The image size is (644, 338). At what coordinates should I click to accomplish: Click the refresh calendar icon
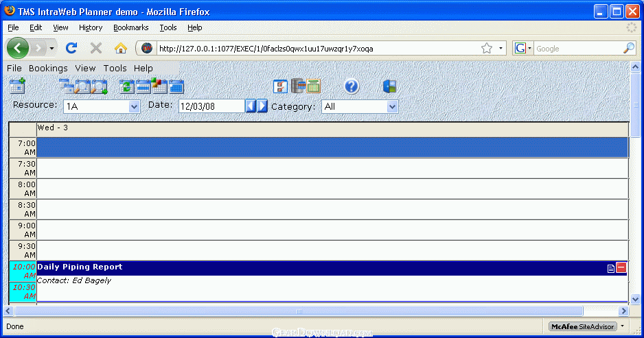coord(126,86)
